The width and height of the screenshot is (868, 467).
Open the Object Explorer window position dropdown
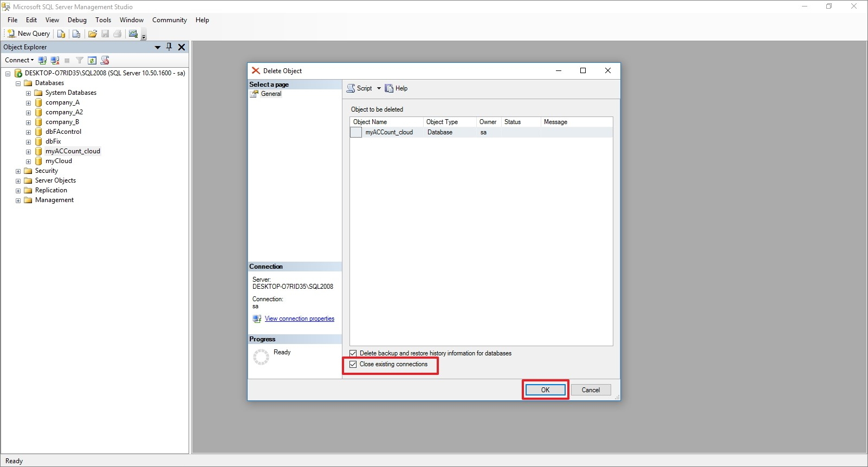158,47
